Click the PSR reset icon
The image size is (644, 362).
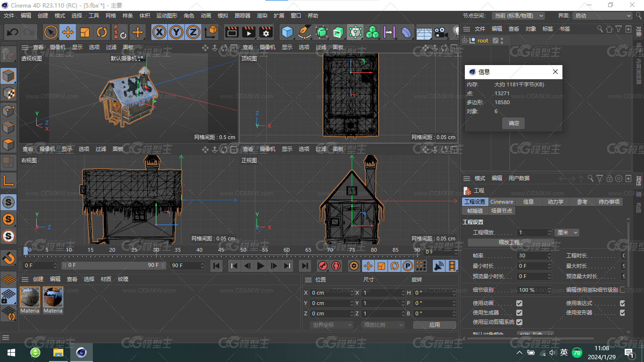pyautogui.click(x=120, y=32)
